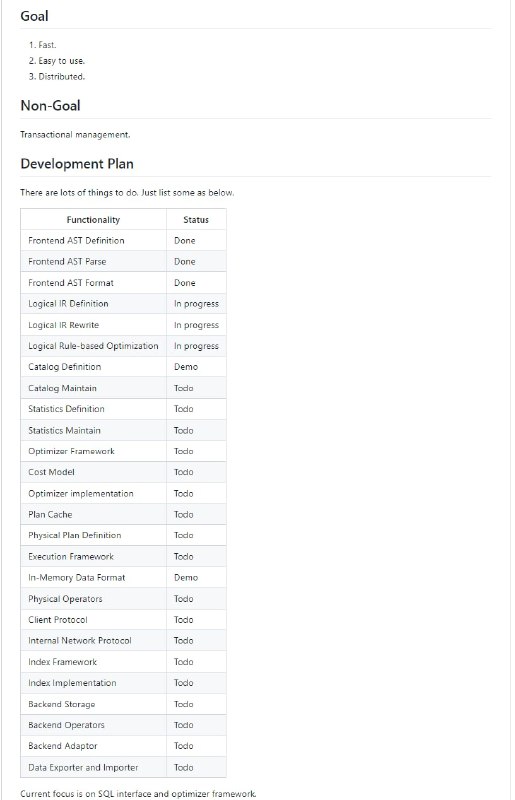Select the Data Exporter and Importer cell

93,767
